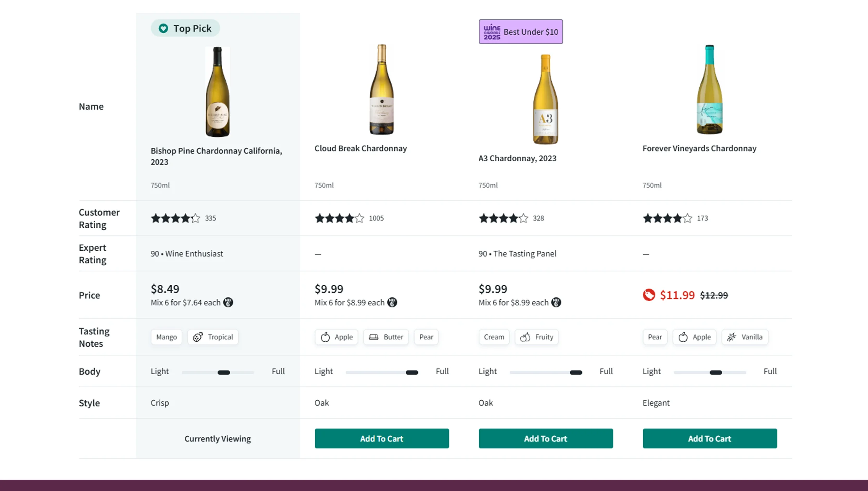
Task: Select the Fruity tasting note chip
Action: tap(536, 337)
